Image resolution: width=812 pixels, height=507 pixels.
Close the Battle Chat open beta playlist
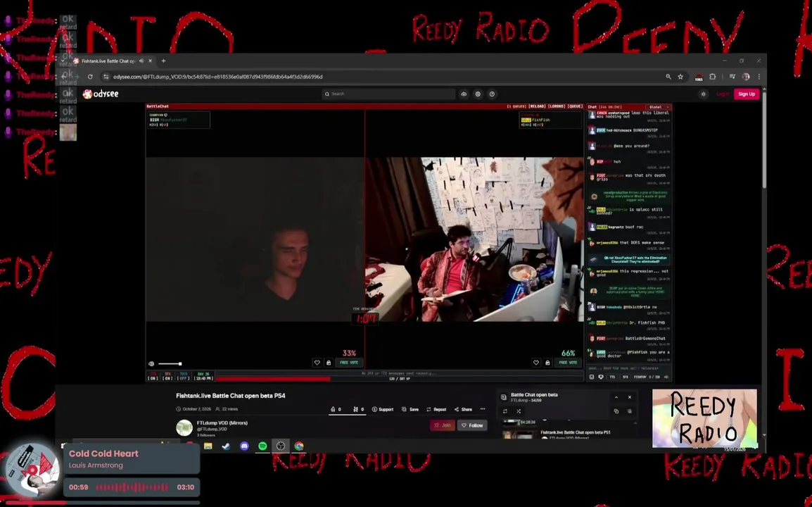pyautogui.click(x=630, y=398)
